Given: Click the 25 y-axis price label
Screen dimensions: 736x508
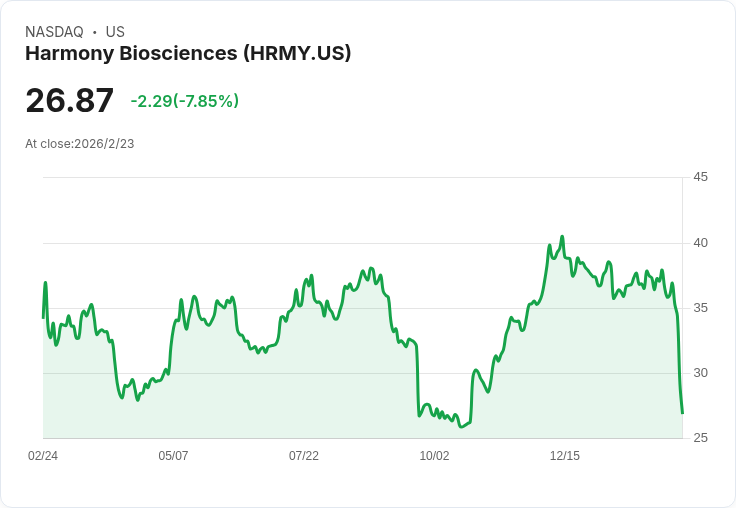Looking at the screenshot, I should tap(701, 438).
